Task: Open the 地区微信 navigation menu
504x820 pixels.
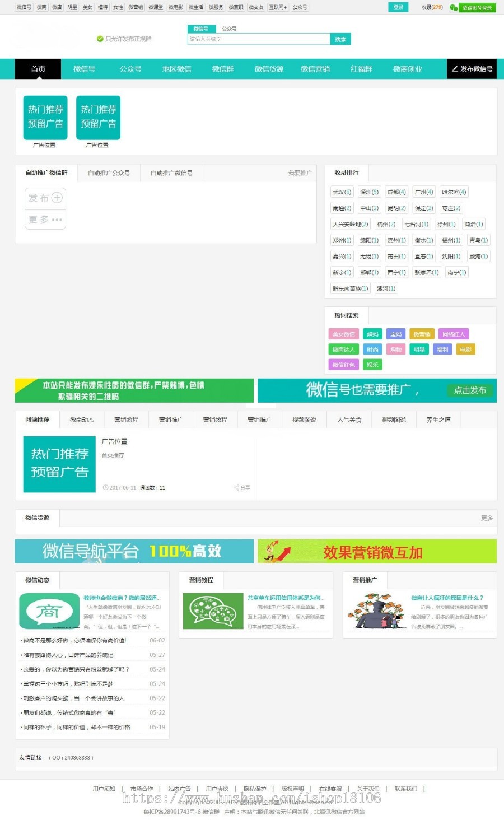Action: point(176,69)
